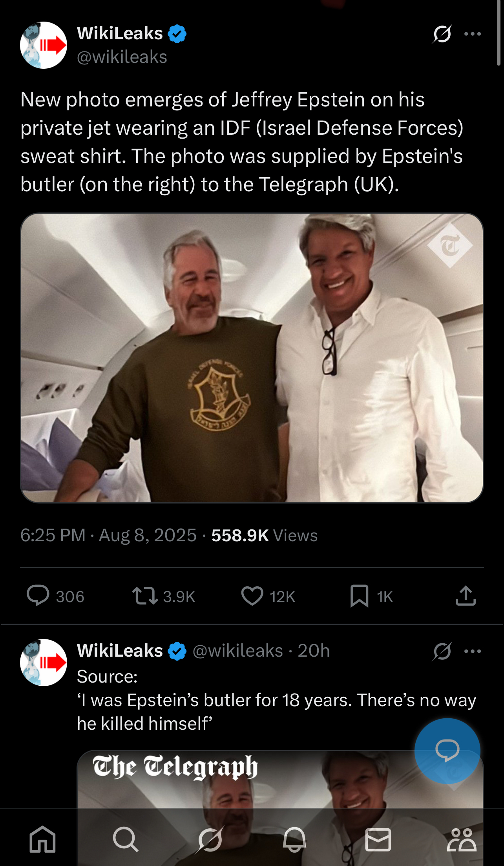The height and width of the screenshot is (866, 504).
Task: Share the main WikiLeaks post
Action: tap(466, 596)
